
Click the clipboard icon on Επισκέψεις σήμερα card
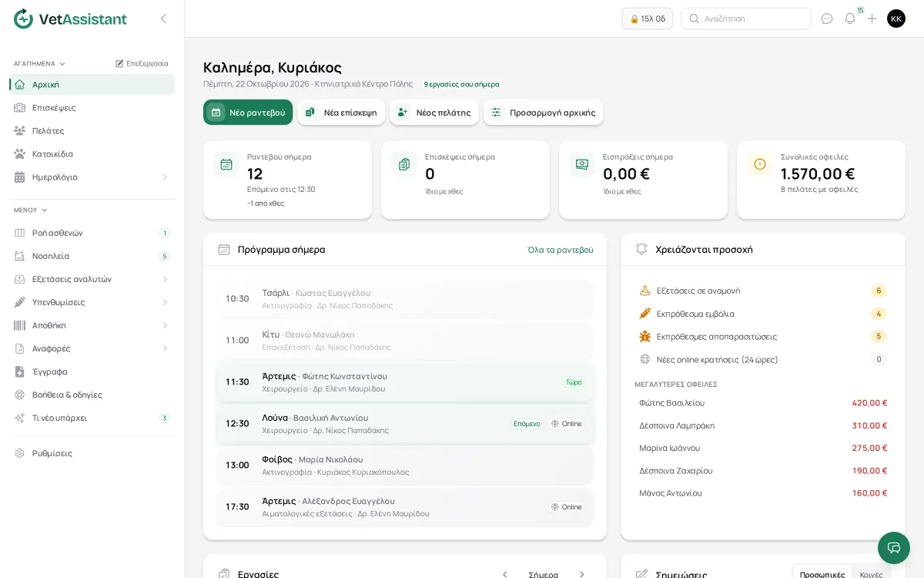pos(404,164)
